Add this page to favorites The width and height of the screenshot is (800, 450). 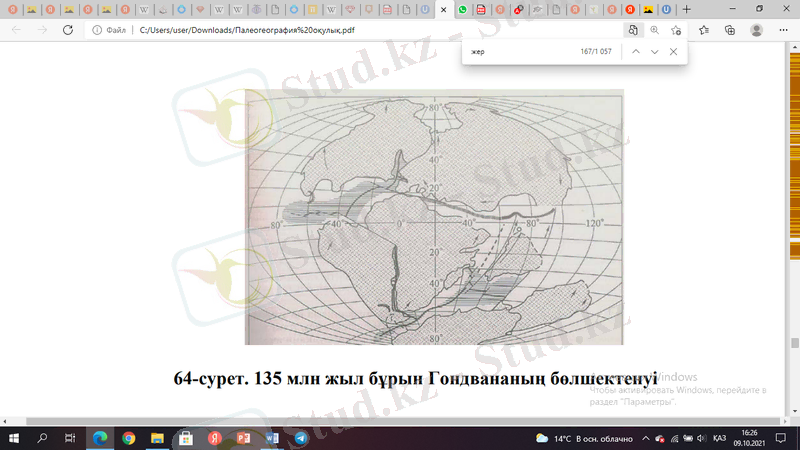(x=677, y=30)
